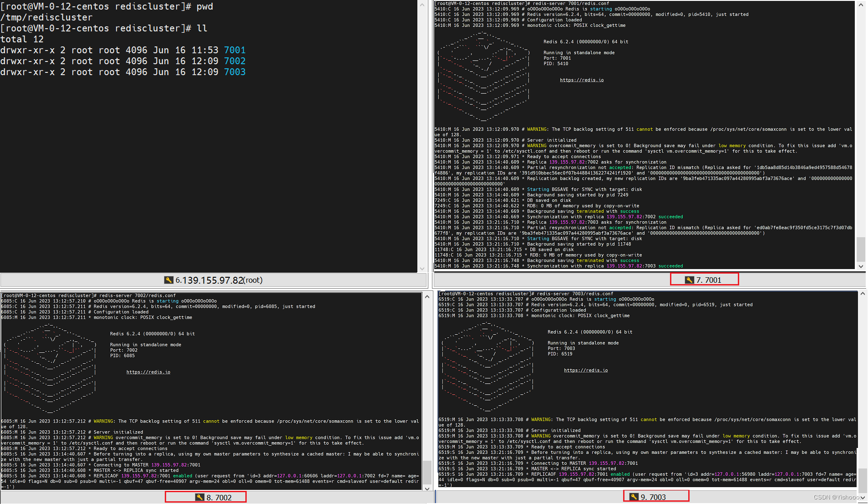Click the scroll-down arrow of the 7003 pane

pyautogui.click(x=862, y=497)
